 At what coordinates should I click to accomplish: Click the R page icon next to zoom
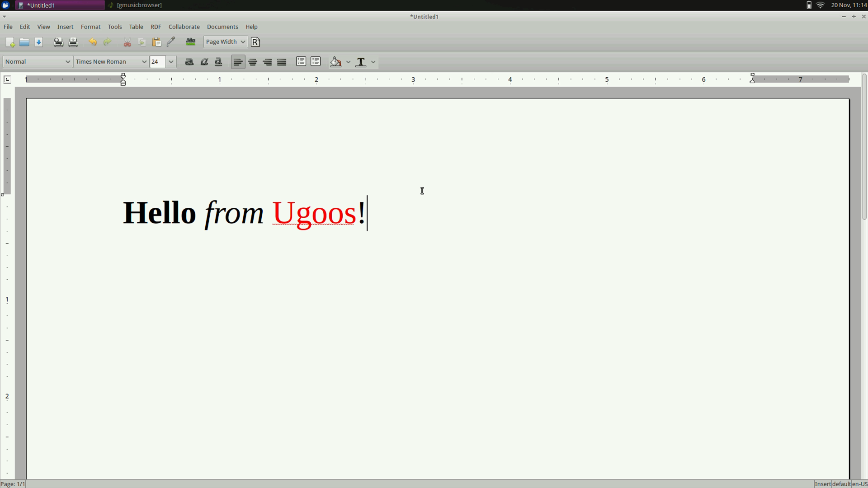255,42
